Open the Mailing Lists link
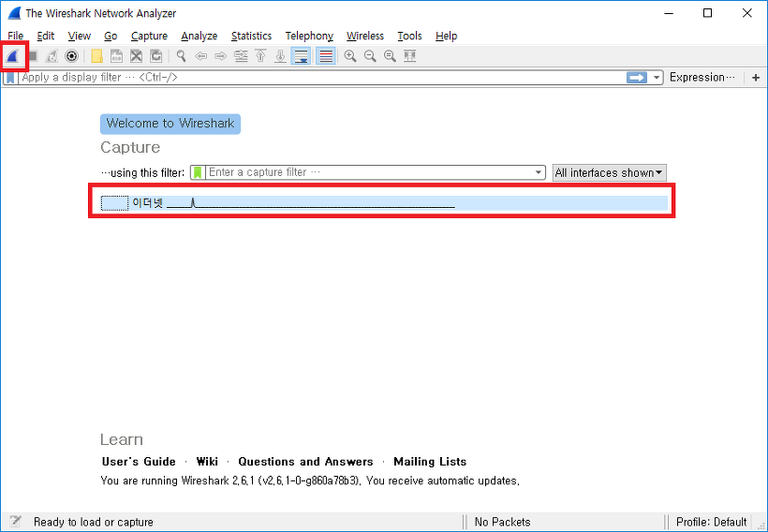Screen dimensions: 768x532 coord(430,462)
